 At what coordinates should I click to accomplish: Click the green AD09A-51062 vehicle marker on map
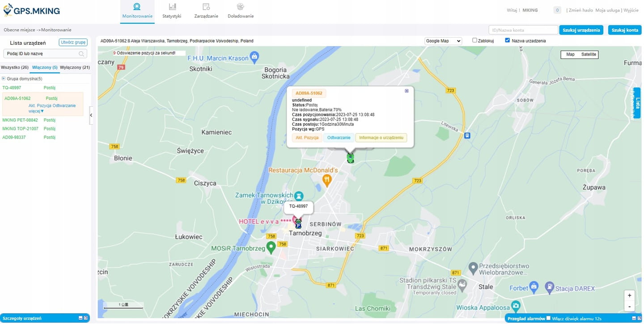coord(351,158)
